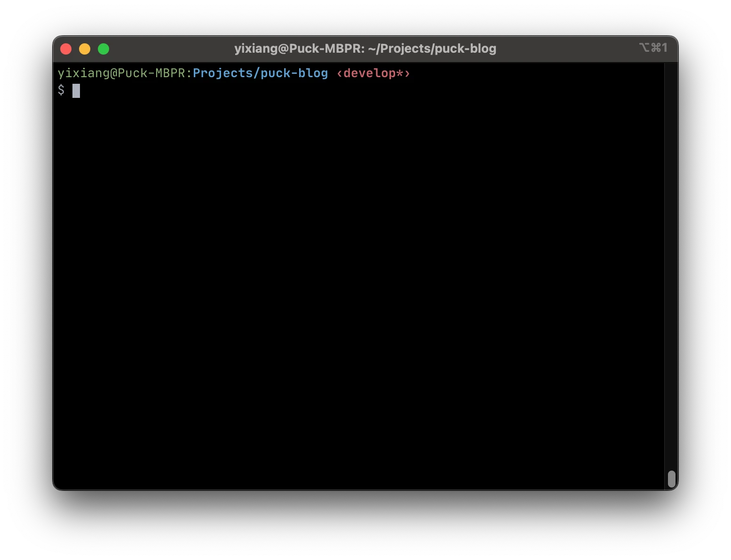Click the yixiang@Puck-MBPR prompt text
Image resolution: width=731 pixels, height=560 pixels.
tap(121, 73)
